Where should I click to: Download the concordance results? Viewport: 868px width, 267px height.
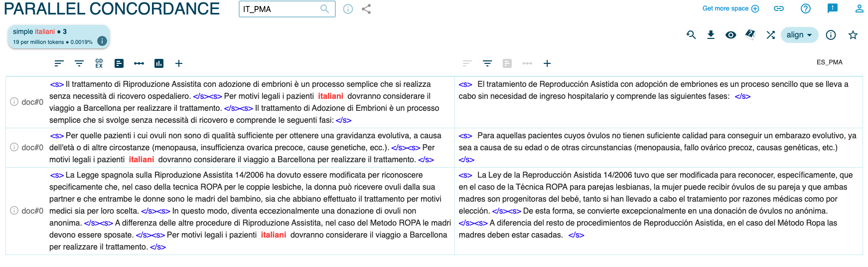(x=711, y=35)
